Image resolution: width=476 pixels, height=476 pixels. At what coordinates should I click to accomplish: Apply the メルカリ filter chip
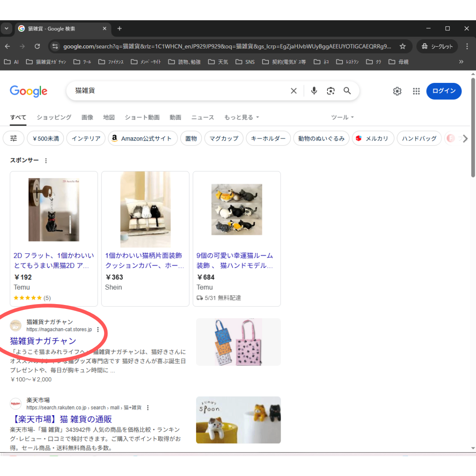[373, 138]
